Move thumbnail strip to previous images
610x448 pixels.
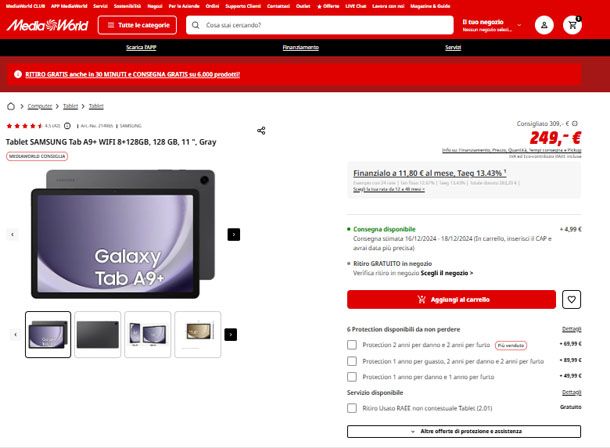pos(16,334)
